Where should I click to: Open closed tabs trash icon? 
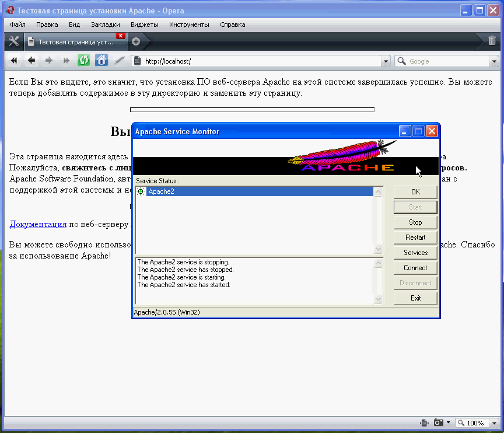(x=492, y=40)
